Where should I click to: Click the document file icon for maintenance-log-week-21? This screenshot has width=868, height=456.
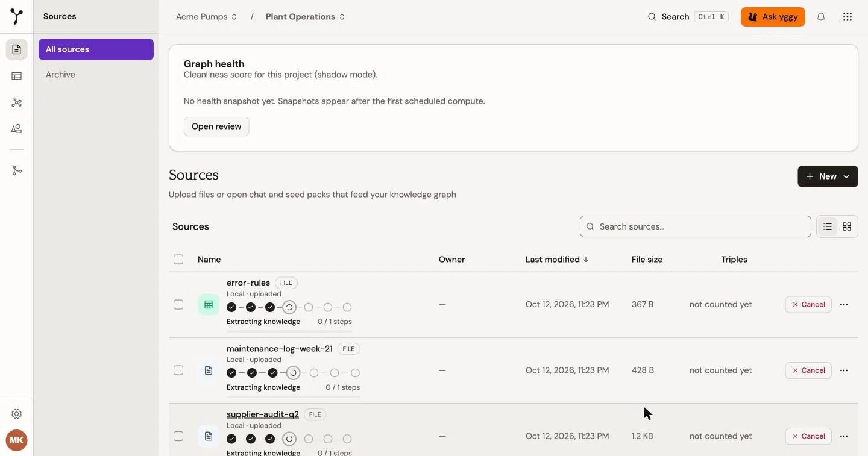tap(209, 370)
